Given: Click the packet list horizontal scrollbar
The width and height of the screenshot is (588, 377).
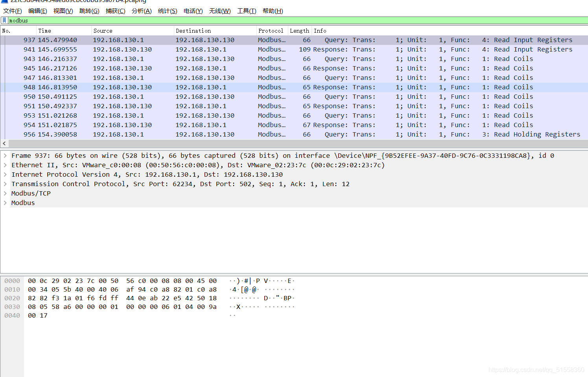Looking at the screenshot, I should click(x=298, y=144).
